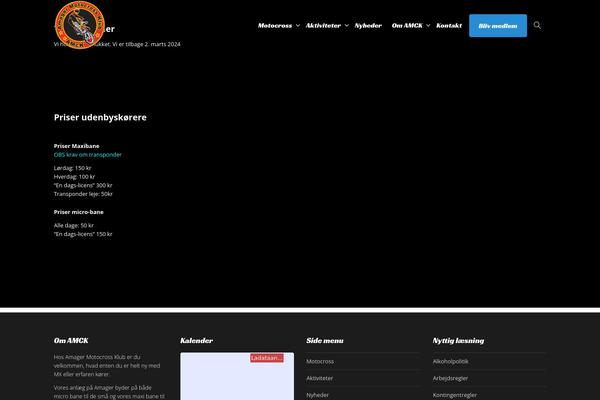600x400 pixels.
Task: Select the Priser Maxibane heading
Action: pos(77,146)
